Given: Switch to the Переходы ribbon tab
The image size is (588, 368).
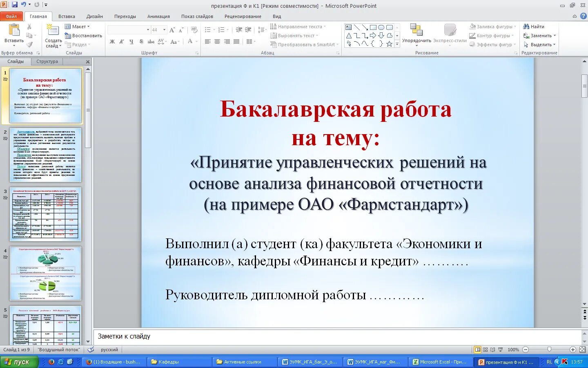Looking at the screenshot, I should point(125,16).
